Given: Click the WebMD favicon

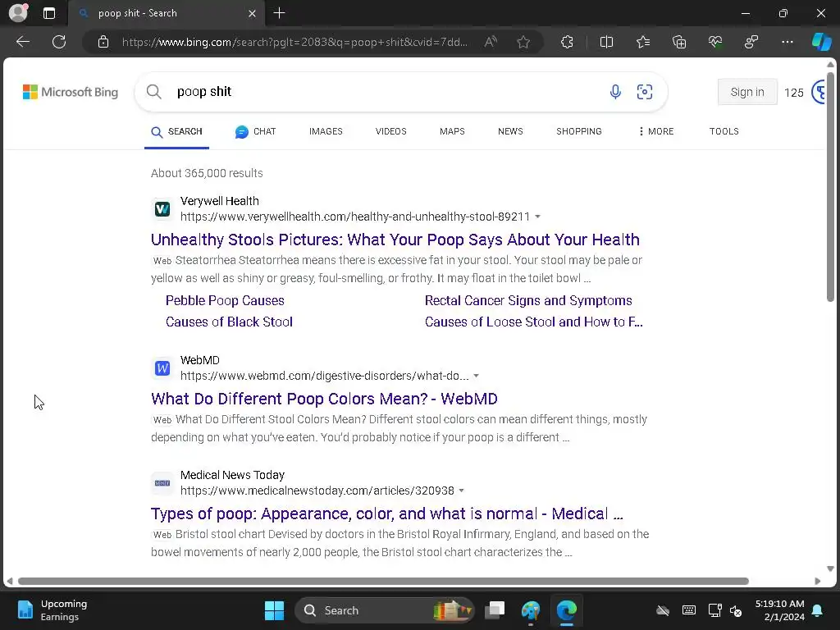Looking at the screenshot, I should (x=162, y=368).
